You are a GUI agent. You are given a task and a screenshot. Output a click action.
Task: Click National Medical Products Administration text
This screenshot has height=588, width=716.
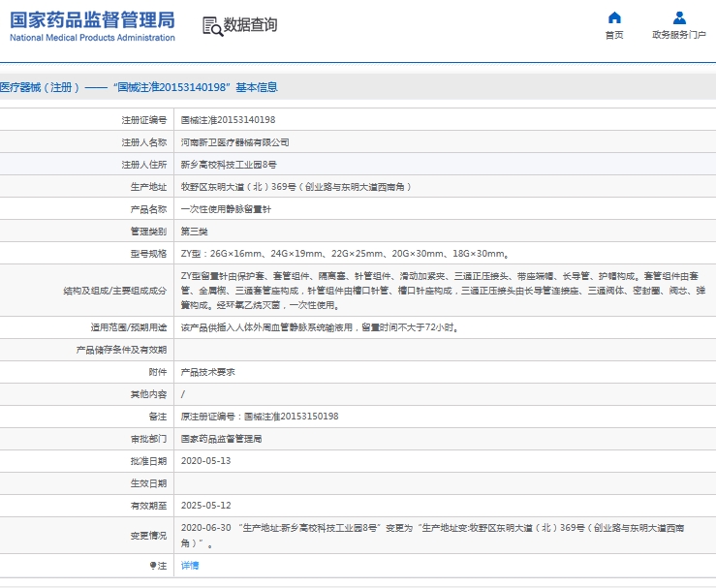point(92,38)
